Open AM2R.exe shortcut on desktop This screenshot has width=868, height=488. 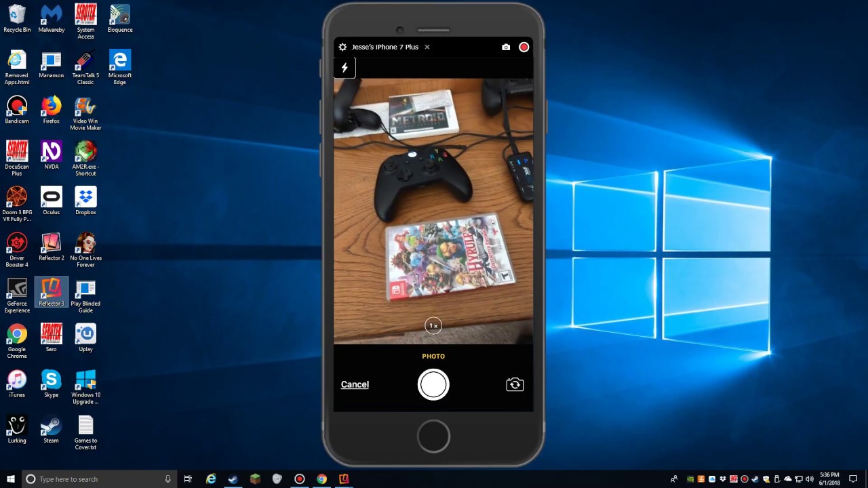(x=85, y=158)
